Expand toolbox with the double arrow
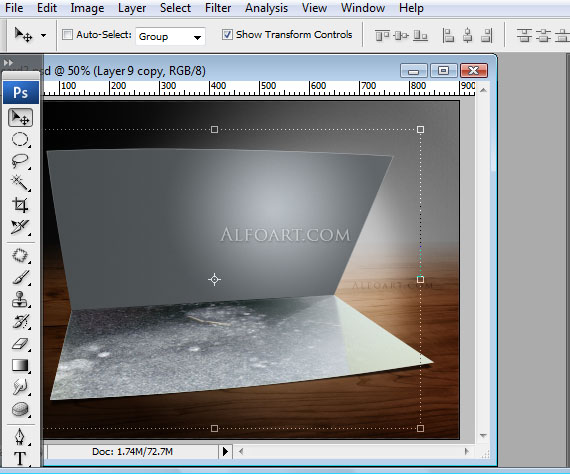Image resolution: width=570 pixels, height=474 pixels. point(8,63)
